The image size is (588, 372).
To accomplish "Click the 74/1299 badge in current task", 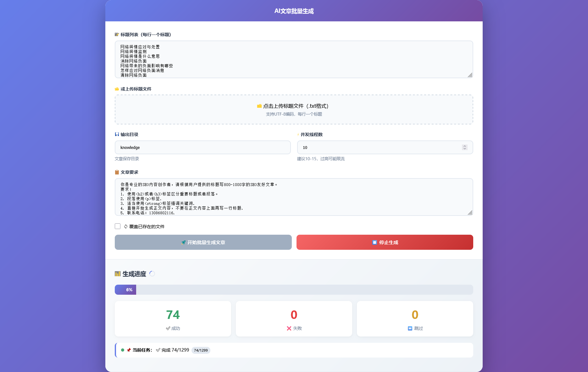I will coord(201,350).
